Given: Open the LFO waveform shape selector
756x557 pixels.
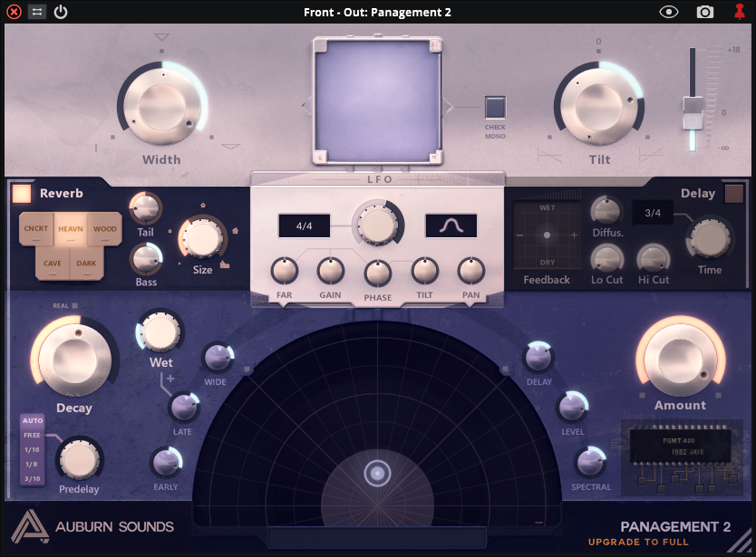Looking at the screenshot, I should pyautogui.click(x=451, y=226).
